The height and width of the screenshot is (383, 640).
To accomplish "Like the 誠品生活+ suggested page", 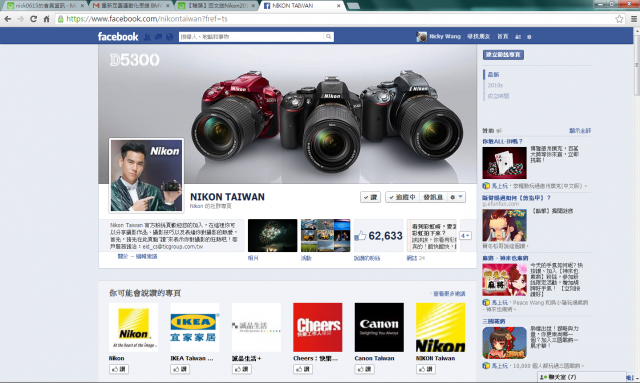I will [242, 369].
